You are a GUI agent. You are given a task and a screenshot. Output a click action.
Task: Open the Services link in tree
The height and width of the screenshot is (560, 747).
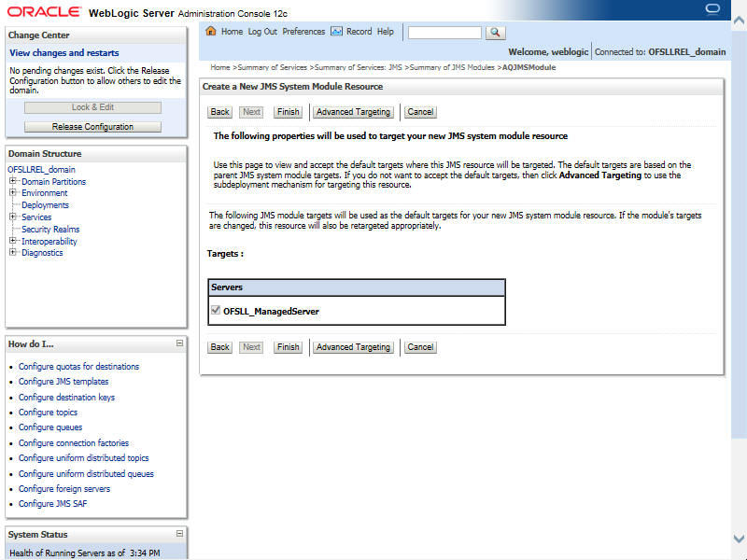pyautogui.click(x=36, y=217)
